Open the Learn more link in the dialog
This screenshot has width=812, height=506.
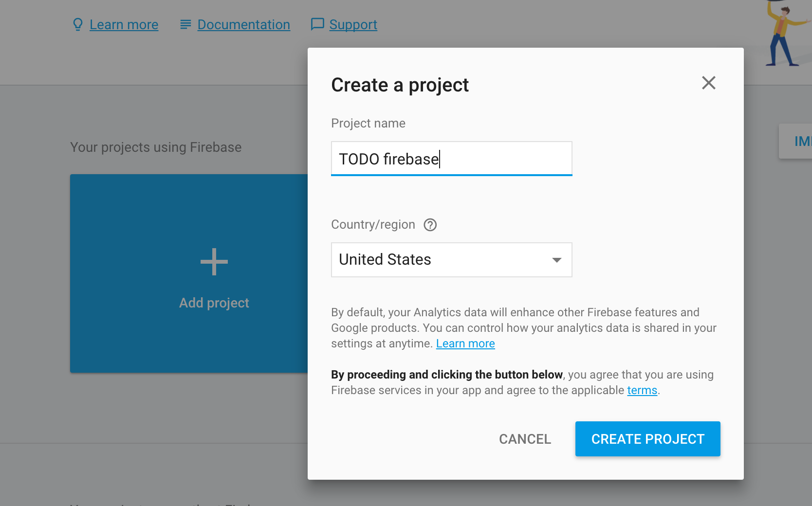point(465,343)
